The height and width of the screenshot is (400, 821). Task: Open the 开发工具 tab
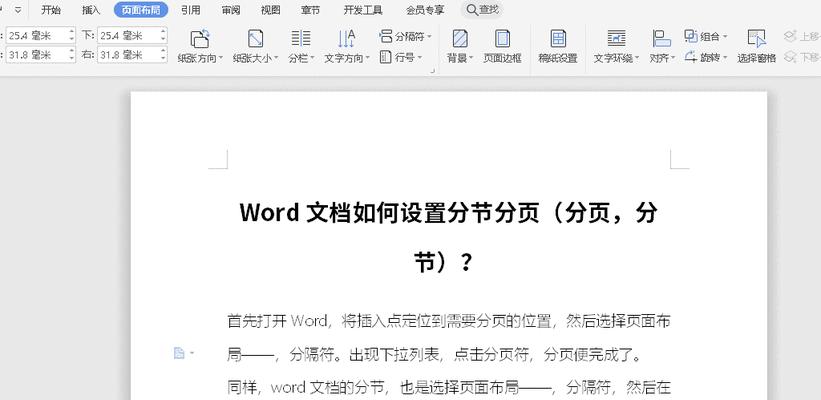[363, 10]
